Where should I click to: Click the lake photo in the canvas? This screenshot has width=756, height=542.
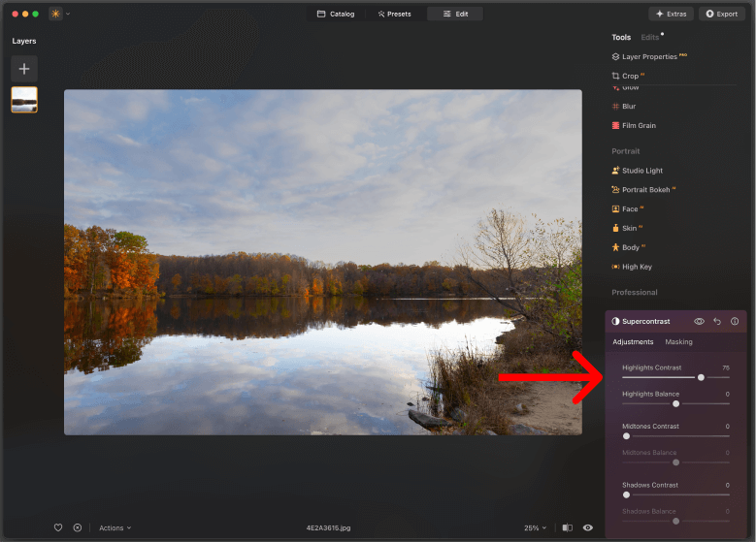(x=323, y=262)
